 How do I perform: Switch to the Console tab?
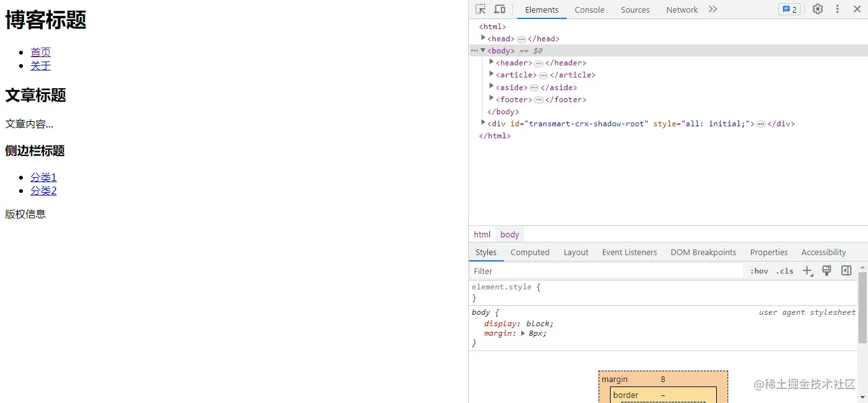coord(590,10)
